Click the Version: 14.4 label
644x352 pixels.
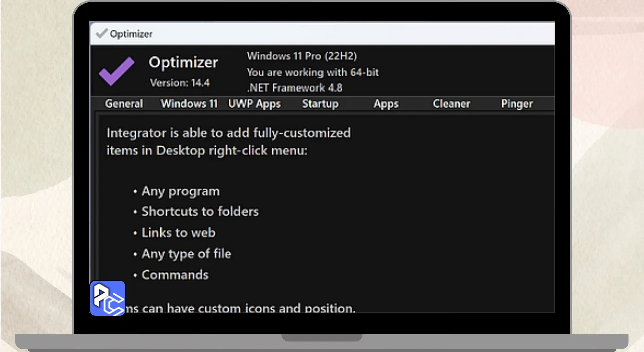point(180,83)
